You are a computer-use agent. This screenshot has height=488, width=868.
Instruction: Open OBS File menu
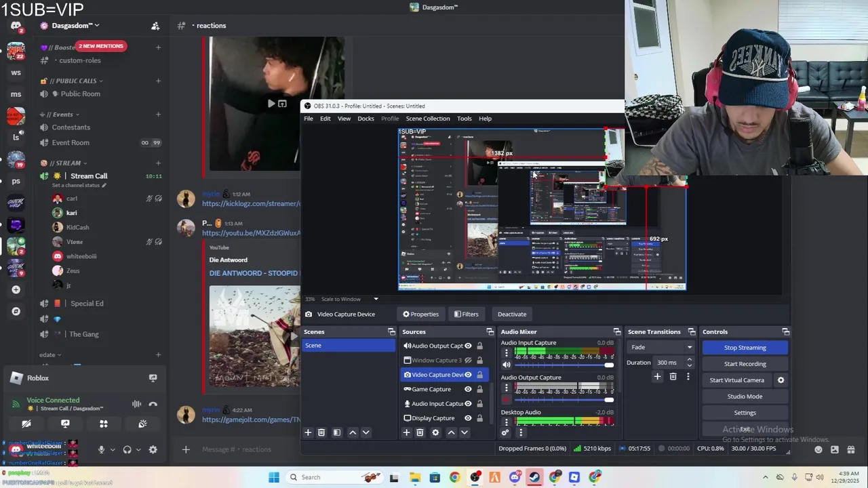point(309,119)
